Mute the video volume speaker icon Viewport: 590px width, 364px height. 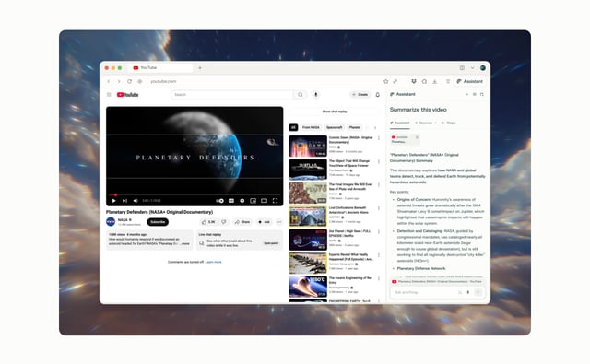tap(136, 201)
